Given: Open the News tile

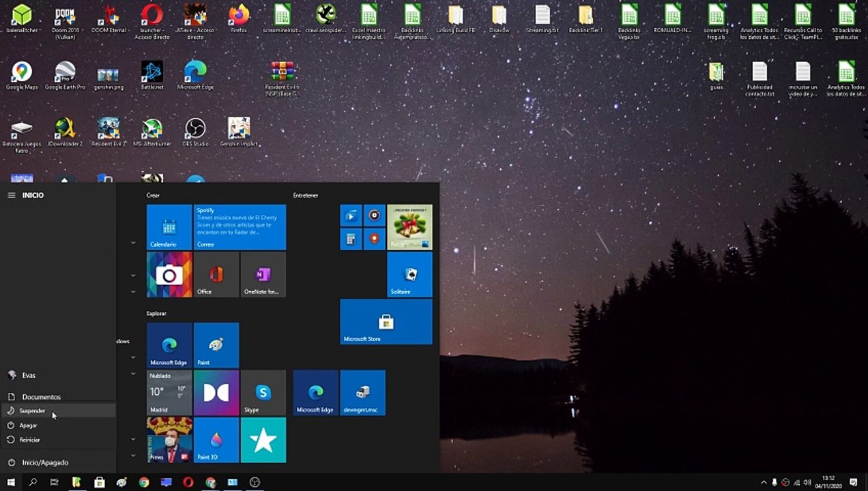Looking at the screenshot, I should pyautogui.click(x=169, y=440).
